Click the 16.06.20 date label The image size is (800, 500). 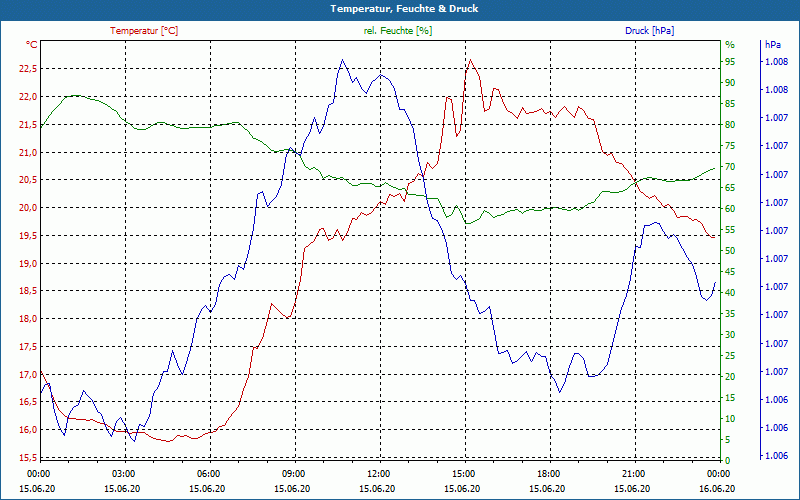(x=717, y=488)
